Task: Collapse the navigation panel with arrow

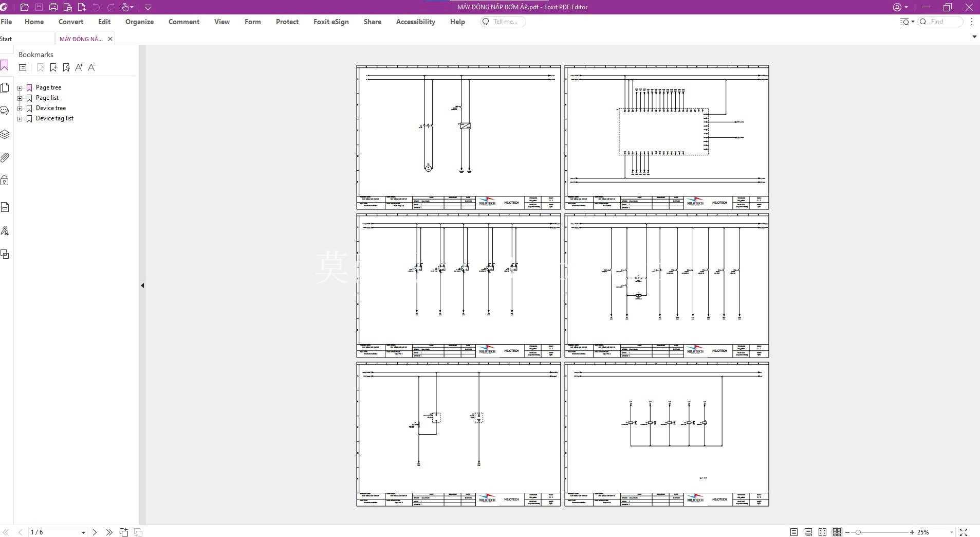Action: (x=142, y=285)
